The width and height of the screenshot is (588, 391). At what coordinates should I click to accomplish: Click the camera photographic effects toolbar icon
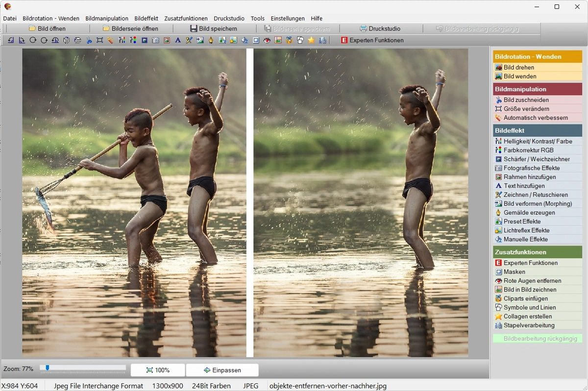[x=155, y=40]
